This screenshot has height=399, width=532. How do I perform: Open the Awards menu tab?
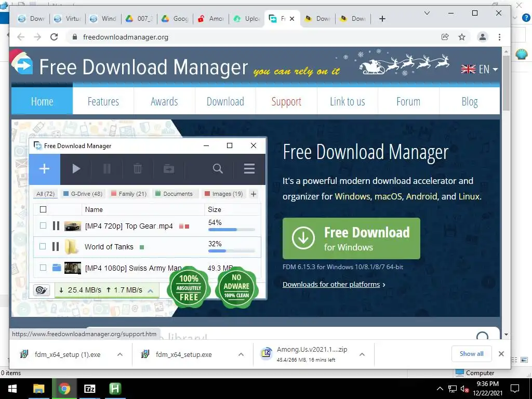click(164, 101)
